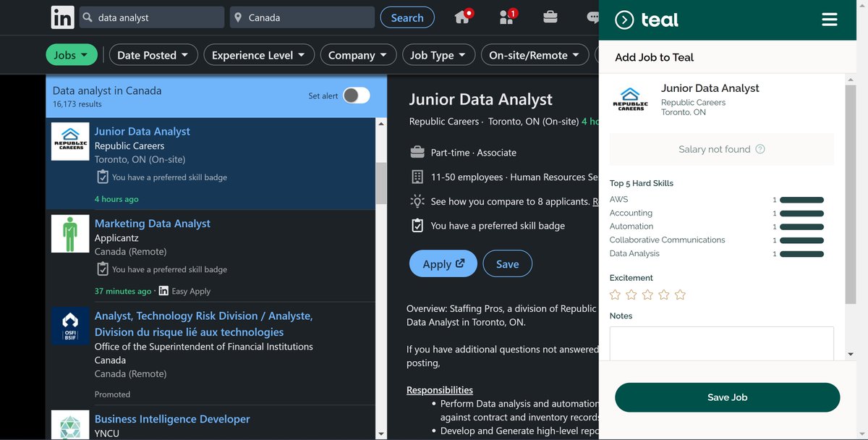This screenshot has width=868, height=440.
Task: Click the briefcase icon beside Part-time
Action: click(x=417, y=153)
